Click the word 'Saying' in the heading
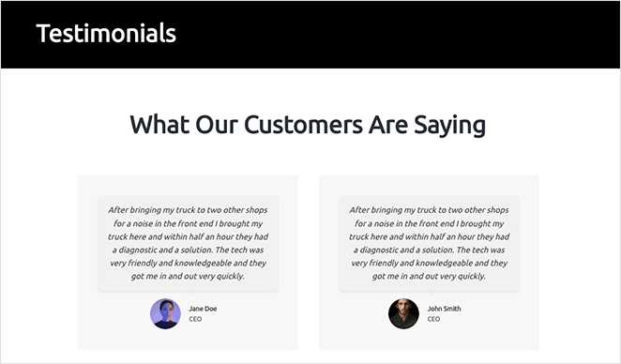The height and width of the screenshot is (364, 621). 450,126
